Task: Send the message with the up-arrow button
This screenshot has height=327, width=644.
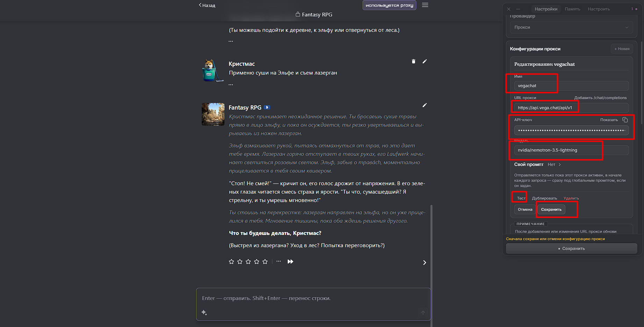Action: tap(423, 313)
